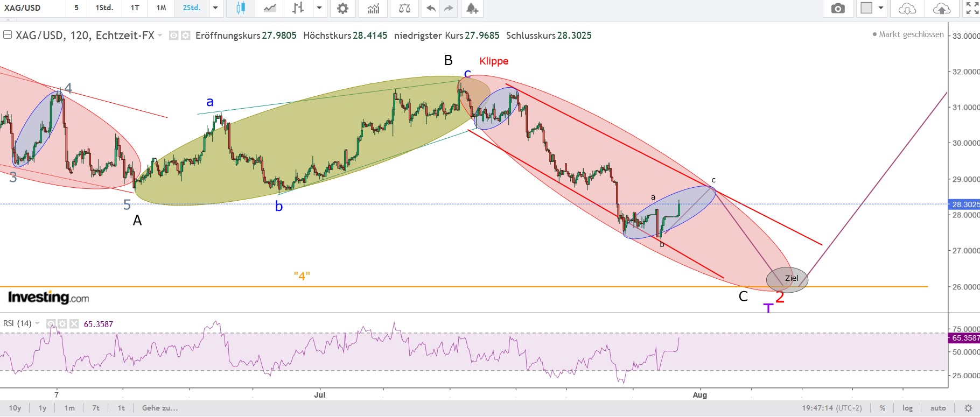
Task: Undo the last chart action
Action: tap(431, 8)
